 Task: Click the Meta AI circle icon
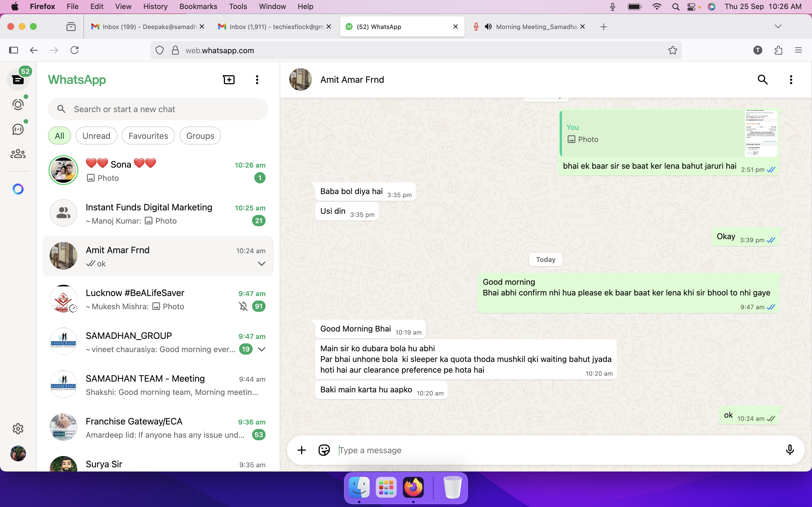[18, 189]
